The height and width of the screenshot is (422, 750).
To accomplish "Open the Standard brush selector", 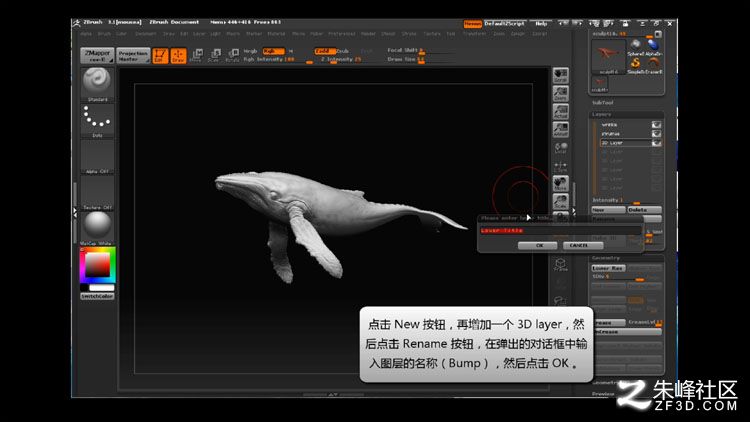I will point(97,85).
